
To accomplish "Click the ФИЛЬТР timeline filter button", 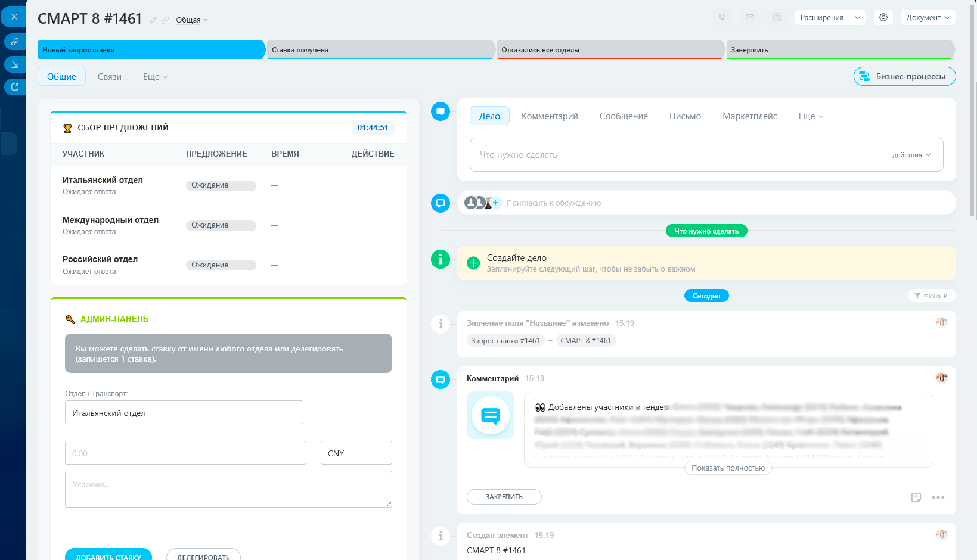I will tap(931, 295).
